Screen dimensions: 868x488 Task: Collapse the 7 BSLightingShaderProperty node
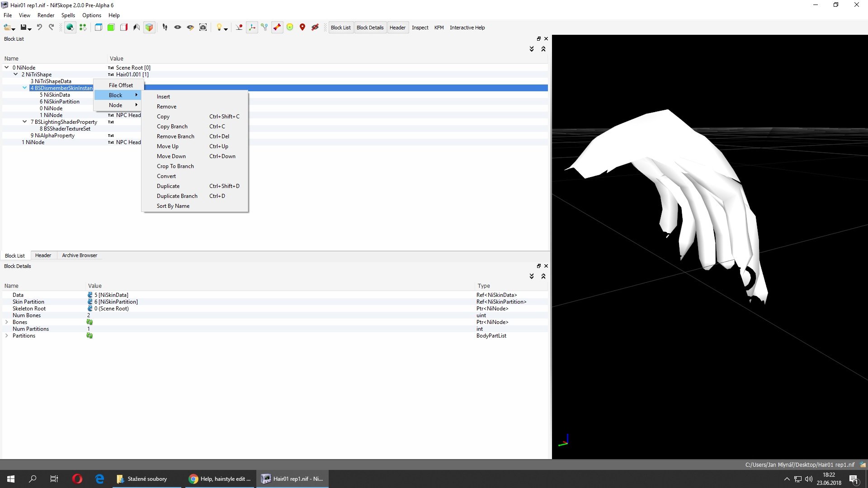click(25, 122)
